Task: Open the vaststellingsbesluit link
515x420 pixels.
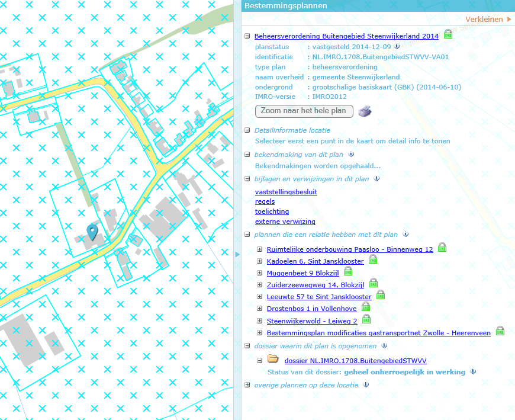Action: pos(286,191)
